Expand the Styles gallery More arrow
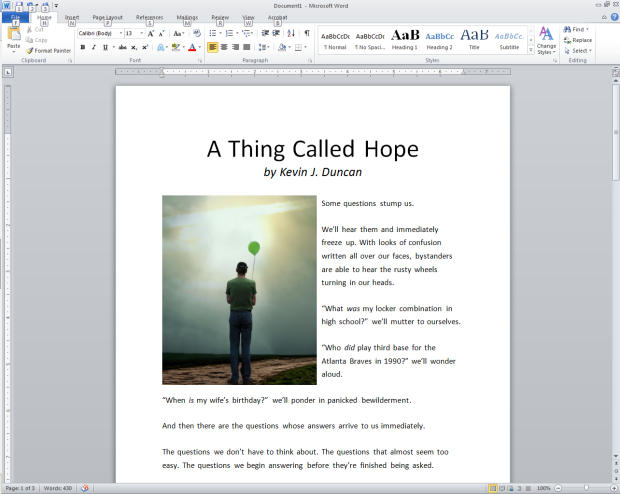The width and height of the screenshot is (620, 494). (x=531, y=51)
